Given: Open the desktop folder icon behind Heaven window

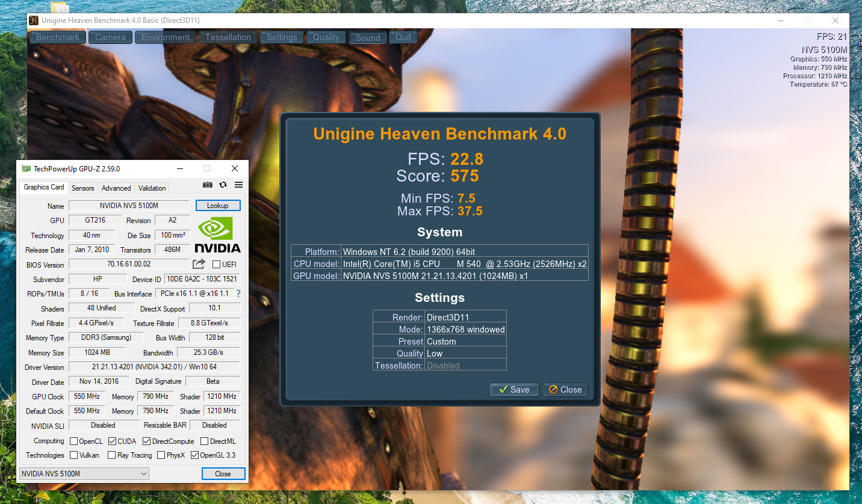Looking at the screenshot, I should pyautogui.click(x=60, y=7).
